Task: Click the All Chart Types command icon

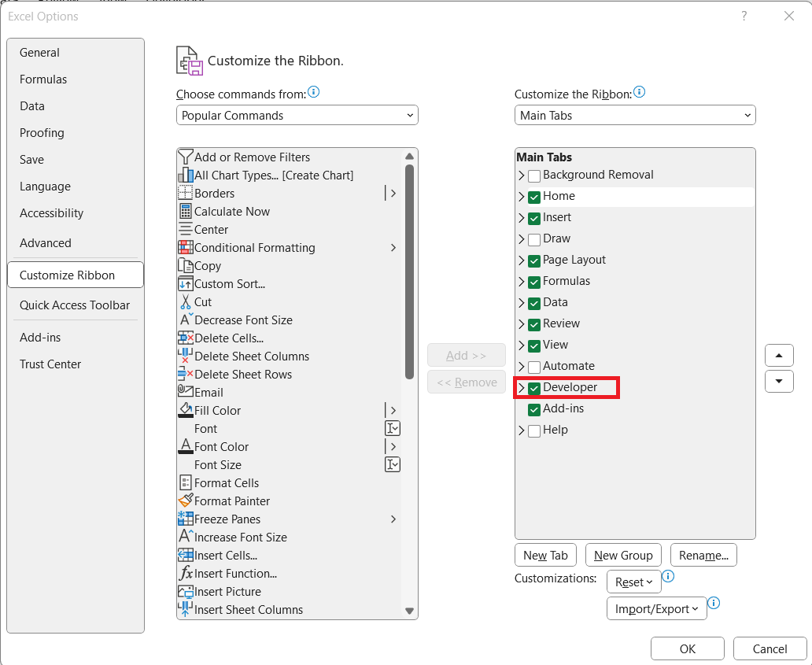Action: [x=186, y=175]
